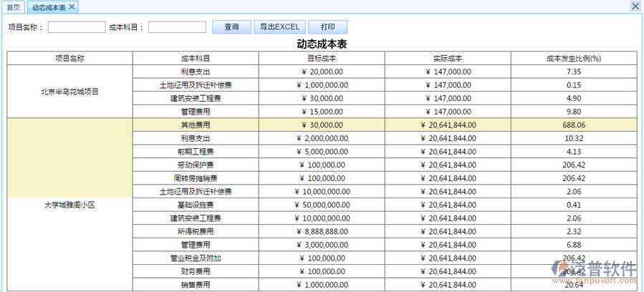Click the 688.06 ratio value cell

click(573, 125)
